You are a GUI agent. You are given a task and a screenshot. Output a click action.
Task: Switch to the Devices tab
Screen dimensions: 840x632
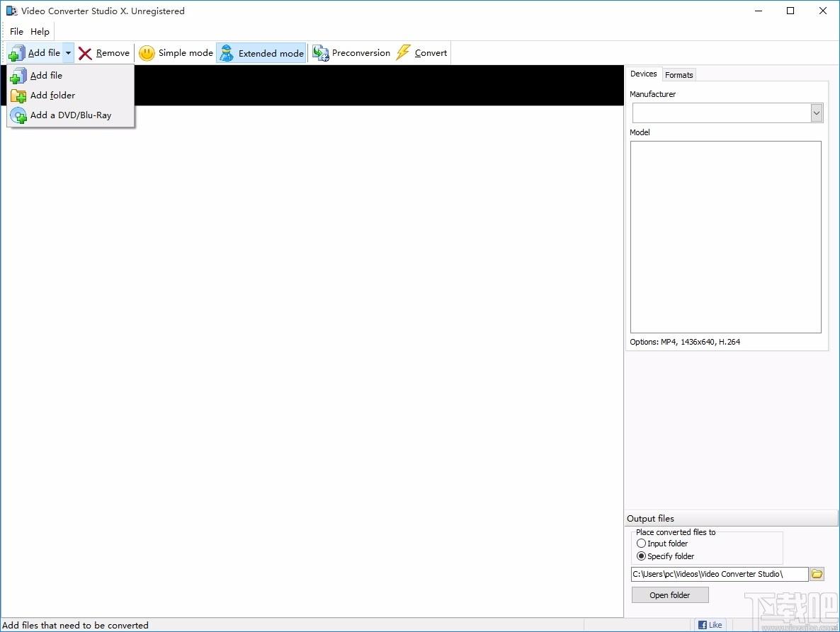643,74
